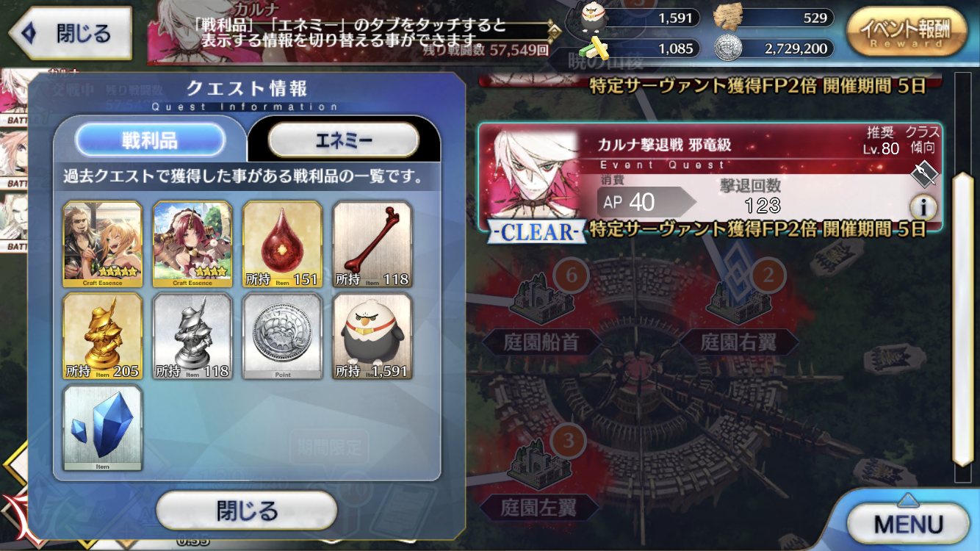Select the 戦利品 tab
Viewport: 980px width, 551px height.
click(150, 140)
